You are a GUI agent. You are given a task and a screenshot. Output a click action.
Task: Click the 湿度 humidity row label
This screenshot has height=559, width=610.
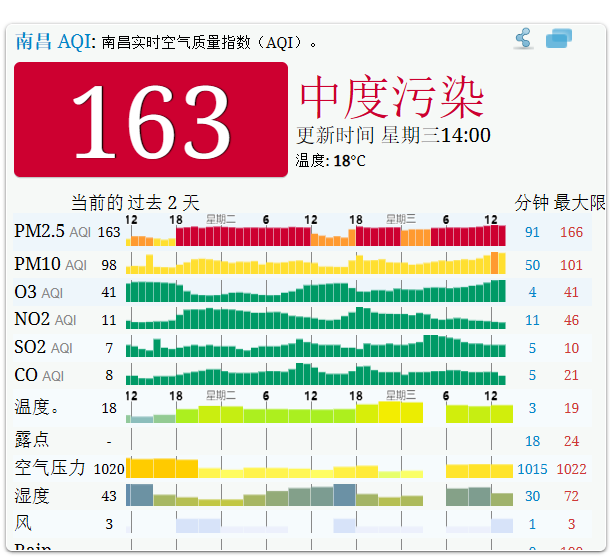pyautogui.click(x=32, y=496)
